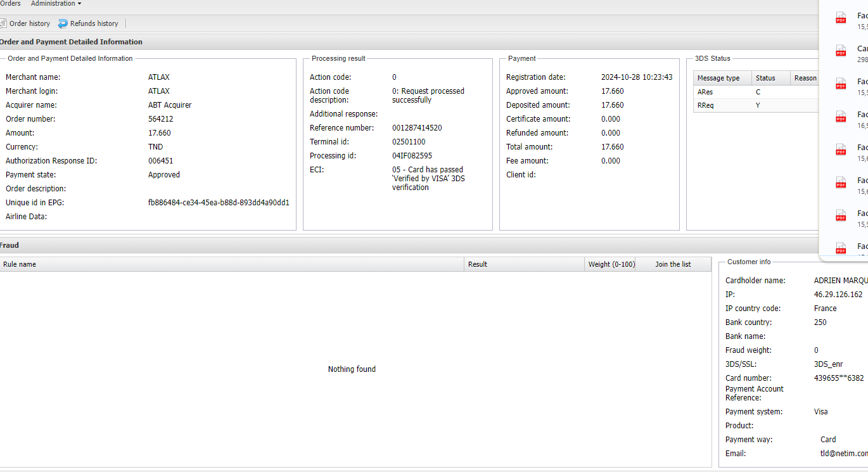Click the Unique id in EPG value
The width and height of the screenshot is (868, 472).
(219, 203)
